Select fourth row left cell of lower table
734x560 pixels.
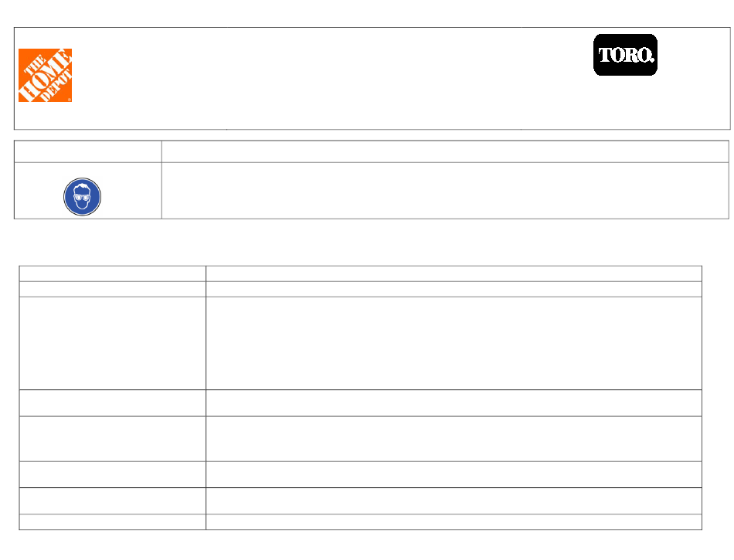point(112,402)
